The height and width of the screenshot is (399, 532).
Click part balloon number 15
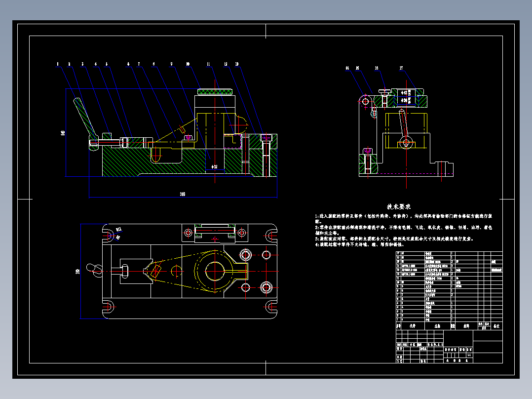tap(357, 68)
